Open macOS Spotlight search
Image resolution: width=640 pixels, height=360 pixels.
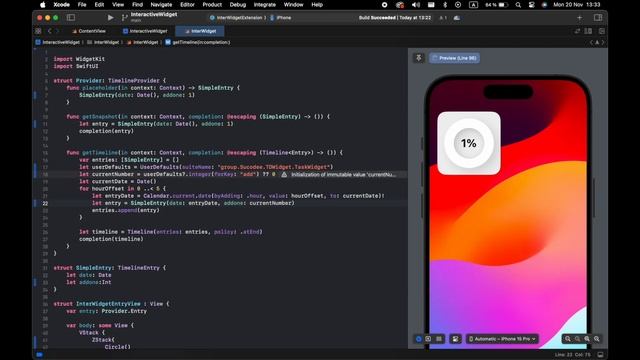tap(518, 5)
